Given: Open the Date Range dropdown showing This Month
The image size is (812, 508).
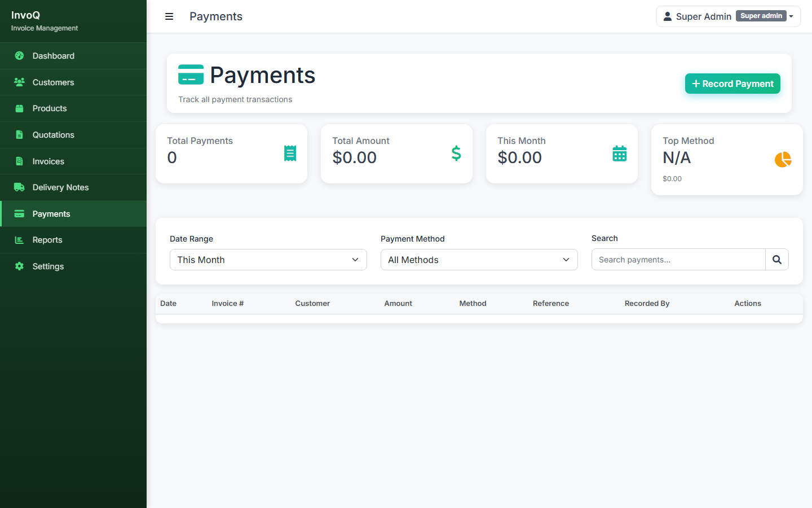Looking at the screenshot, I should (268, 260).
